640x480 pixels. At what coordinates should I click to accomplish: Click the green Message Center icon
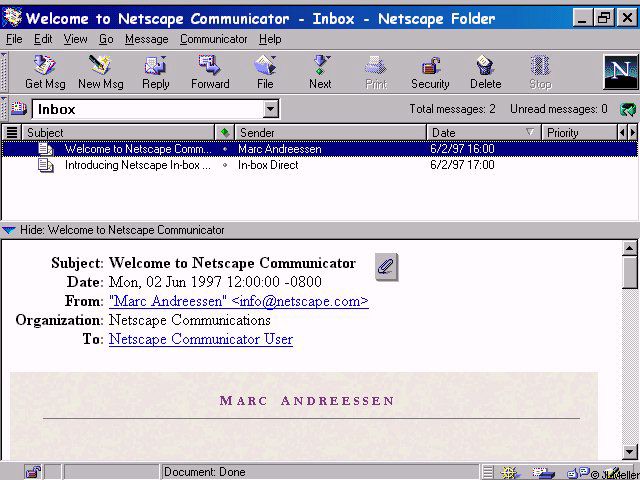628,109
